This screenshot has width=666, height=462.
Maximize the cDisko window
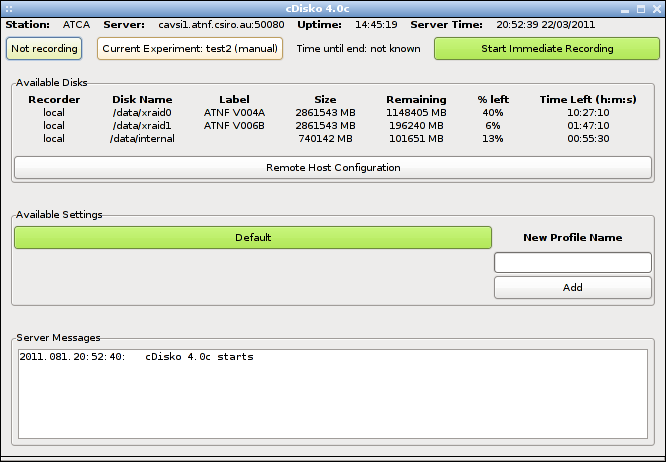click(x=641, y=8)
